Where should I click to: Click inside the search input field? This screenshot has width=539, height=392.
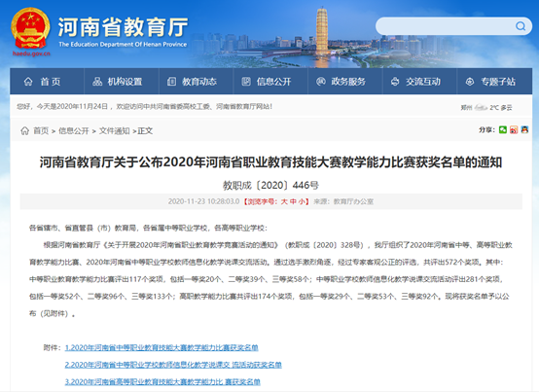pyautogui.click(x=447, y=26)
